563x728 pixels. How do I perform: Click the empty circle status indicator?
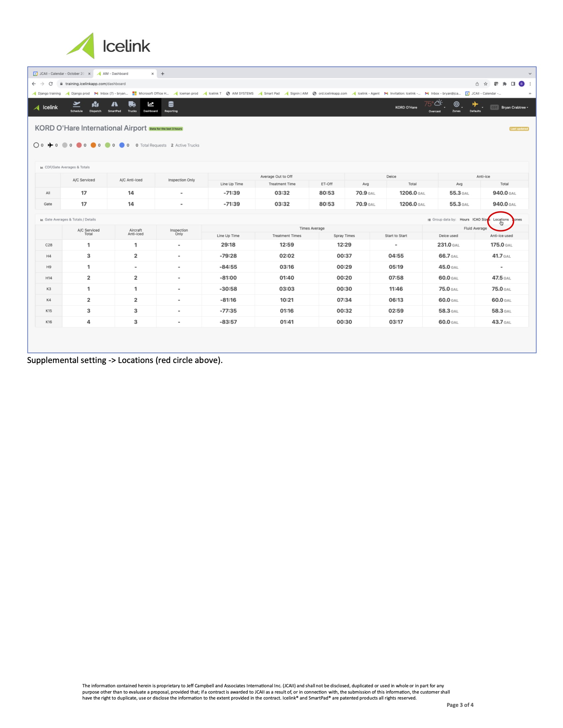click(x=36, y=145)
